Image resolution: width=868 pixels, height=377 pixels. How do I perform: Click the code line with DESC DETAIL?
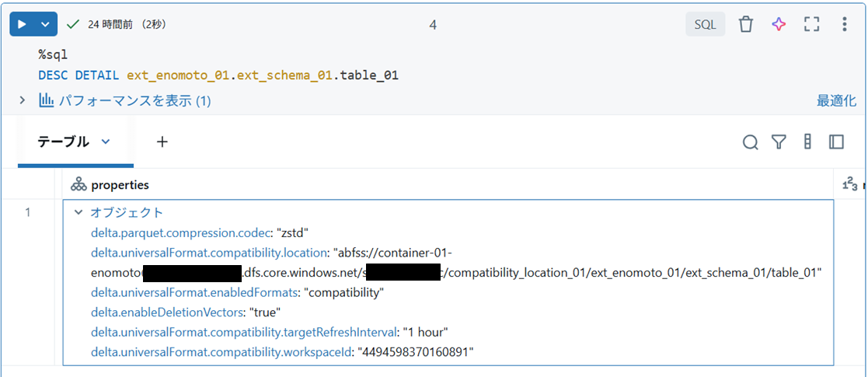218,75
